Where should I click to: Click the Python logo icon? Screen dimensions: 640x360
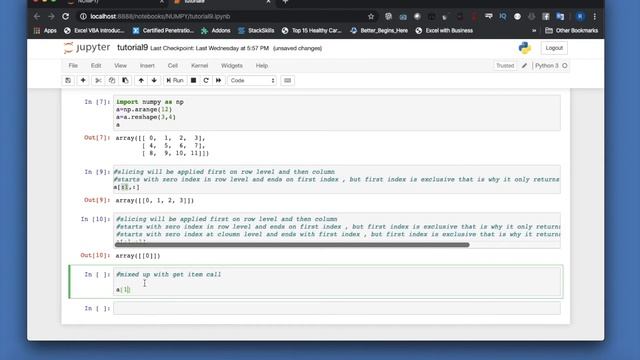pyautogui.click(x=525, y=48)
